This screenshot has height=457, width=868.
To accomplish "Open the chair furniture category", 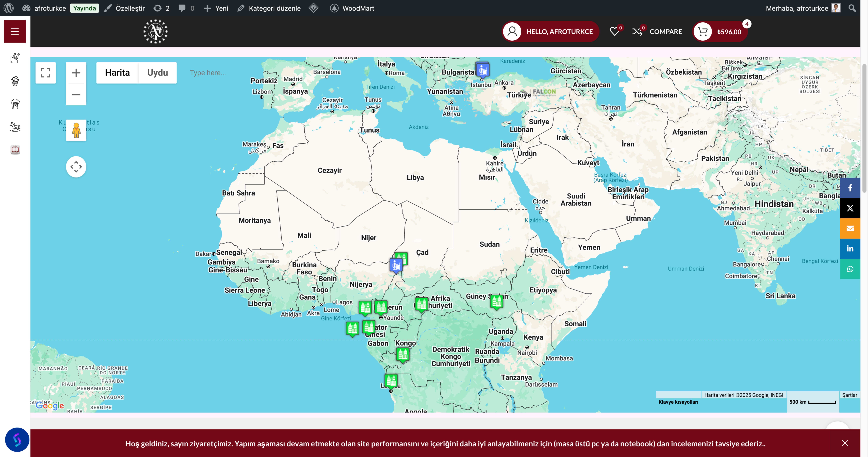I will click(x=15, y=104).
